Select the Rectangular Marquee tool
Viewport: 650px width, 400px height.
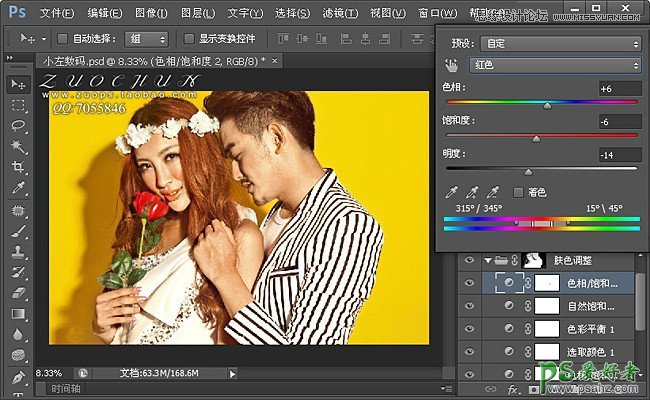[18, 105]
